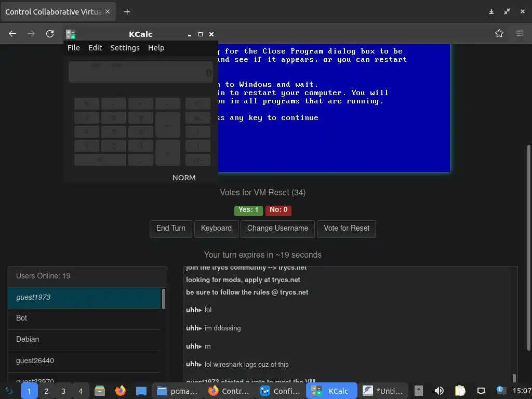Image resolution: width=532 pixels, height=399 pixels.
Task: Close the Control Collaborative Virtual browser tab
Action: click(x=108, y=11)
